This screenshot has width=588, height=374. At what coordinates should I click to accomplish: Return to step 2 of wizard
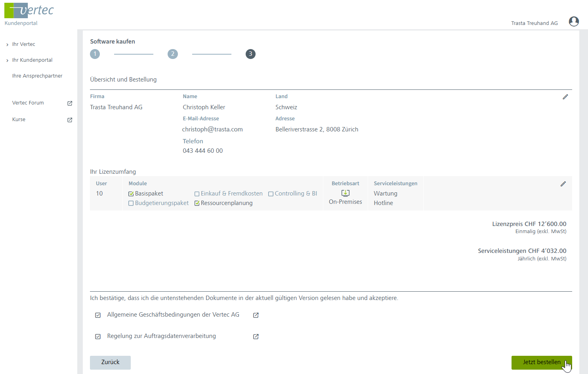pyautogui.click(x=172, y=54)
